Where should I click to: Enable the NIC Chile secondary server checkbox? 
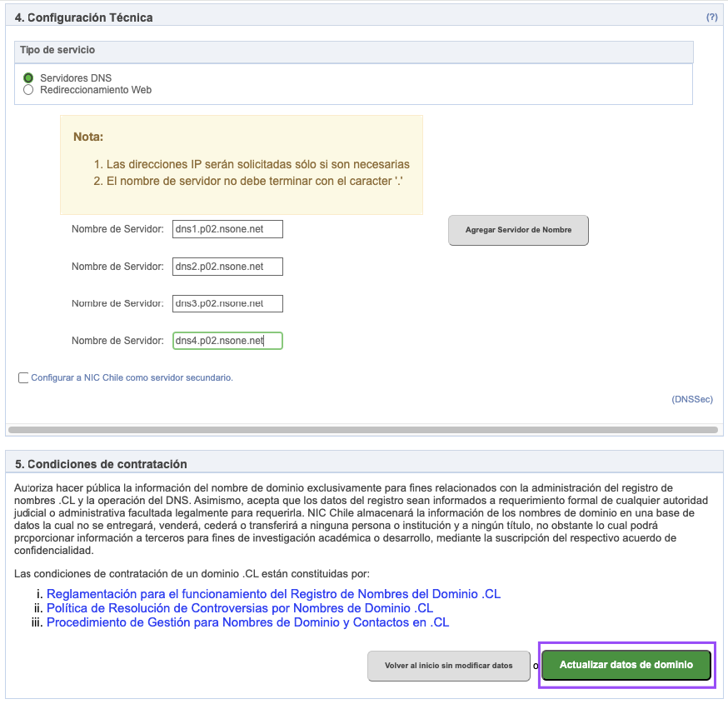click(23, 378)
